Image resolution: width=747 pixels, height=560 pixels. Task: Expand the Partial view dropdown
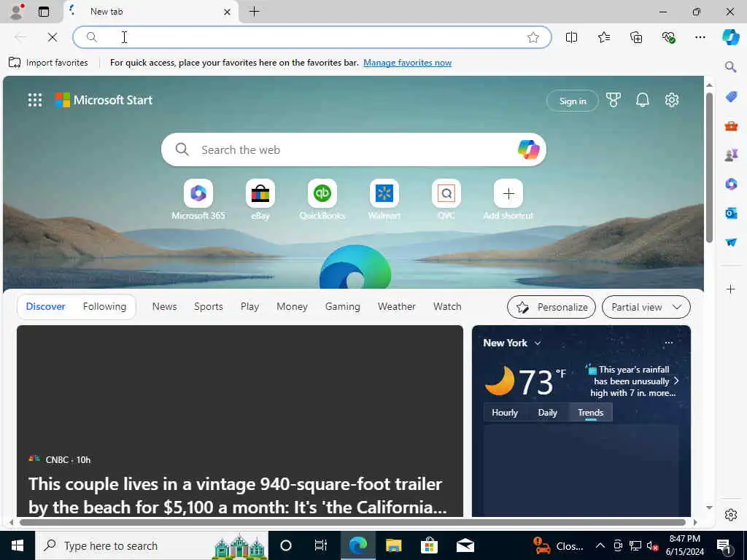pyautogui.click(x=646, y=307)
